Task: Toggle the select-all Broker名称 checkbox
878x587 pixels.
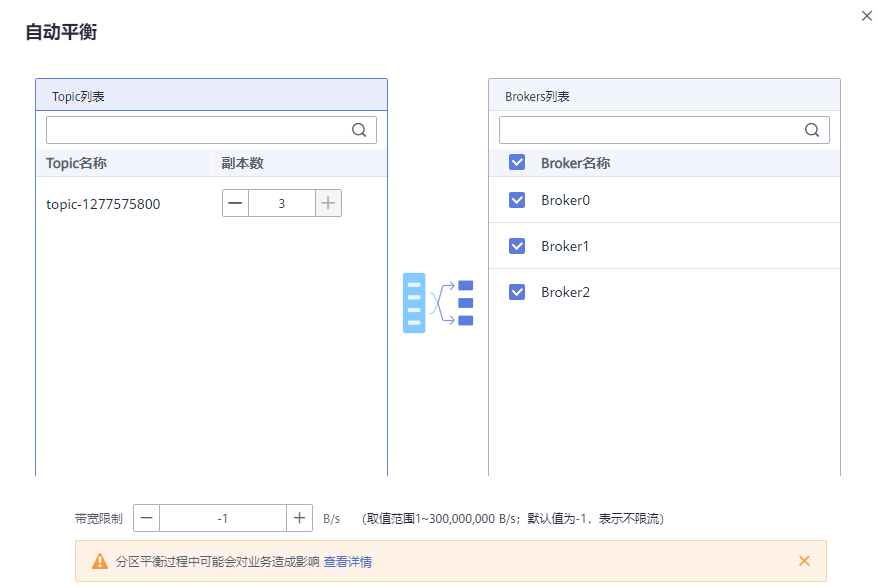Action: pyautogui.click(x=516, y=162)
